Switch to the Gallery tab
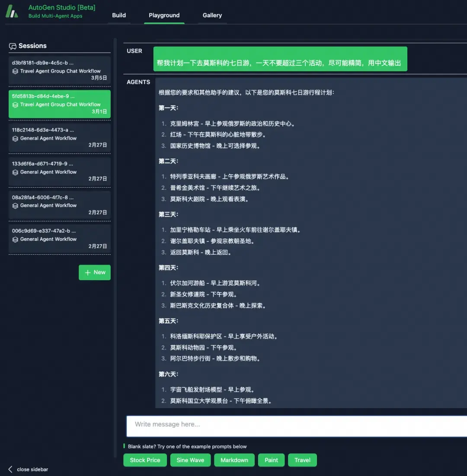Screen dimensions: 467x476 212,15
